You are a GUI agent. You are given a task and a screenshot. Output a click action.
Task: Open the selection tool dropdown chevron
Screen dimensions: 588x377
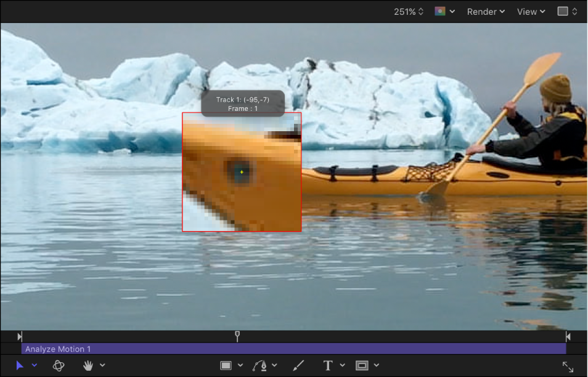pos(34,365)
